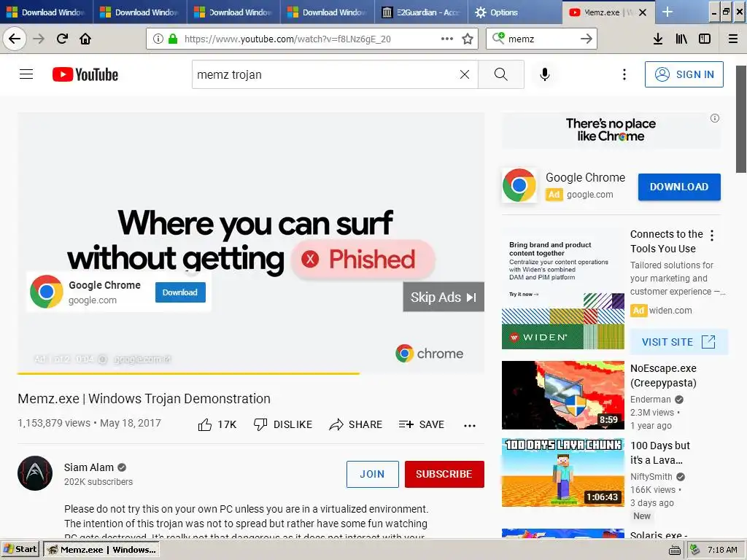The image size is (747, 560).
Task: Open the Enderman channel name
Action: pyautogui.click(x=650, y=399)
